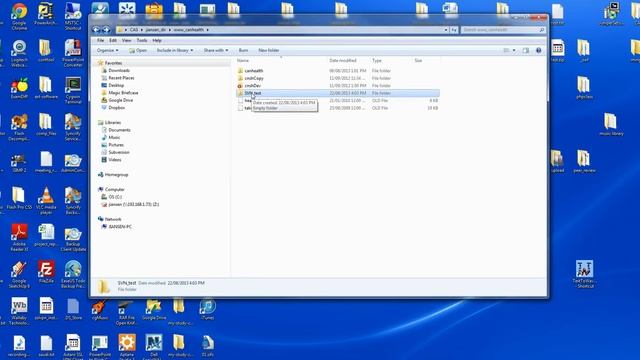Select the Google SketchUp desktop icon

[19, 274]
